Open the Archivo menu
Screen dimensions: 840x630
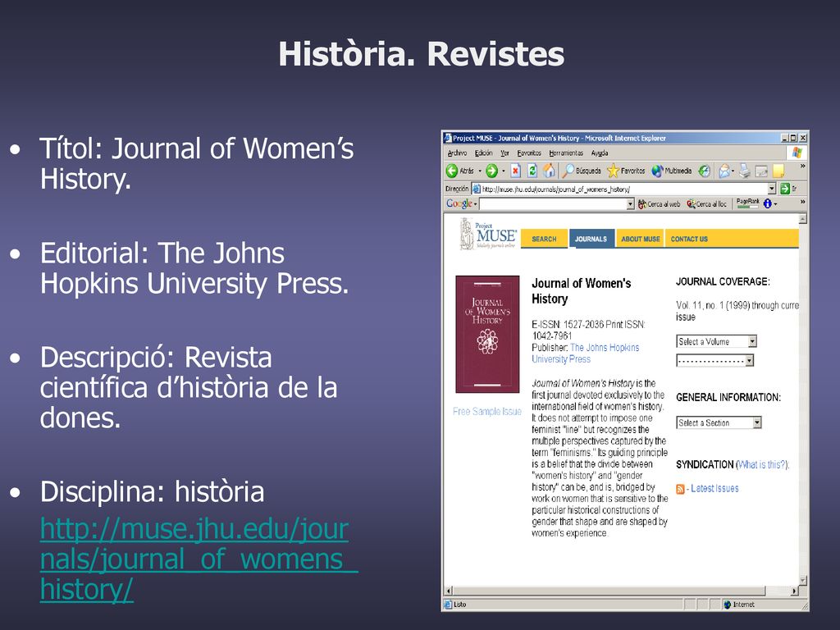point(457,153)
